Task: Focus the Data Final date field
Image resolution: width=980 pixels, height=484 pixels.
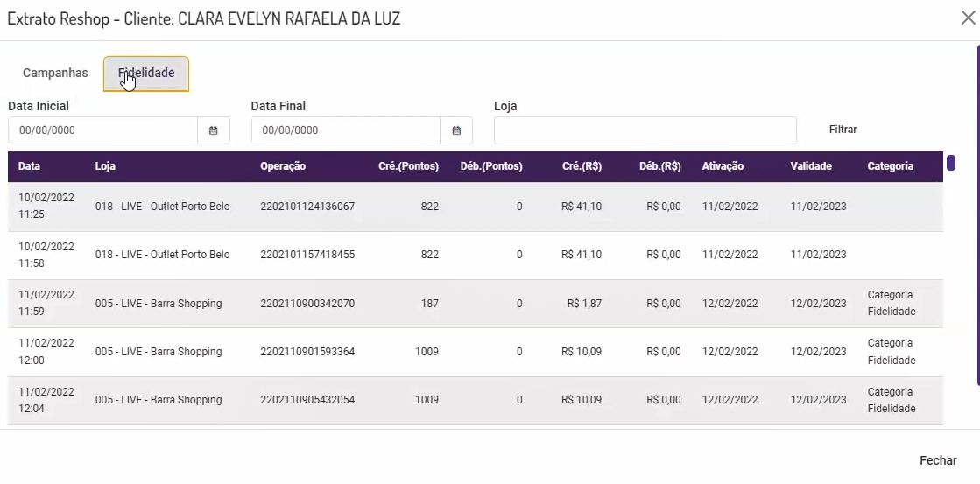Action: click(x=345, y=130)
